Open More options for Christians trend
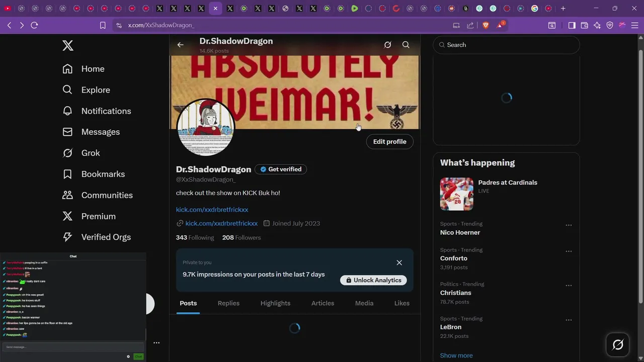This screenshot has height=362, width=644. (569, 286)
